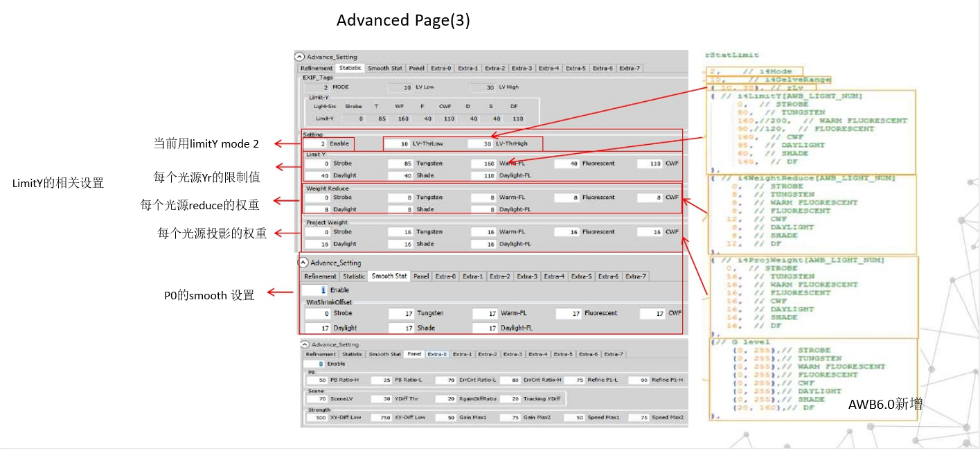Collapse the Advance_Setting panel above EXIF_Tags
This screenshot has width=980, height=449.
(299, 58)
